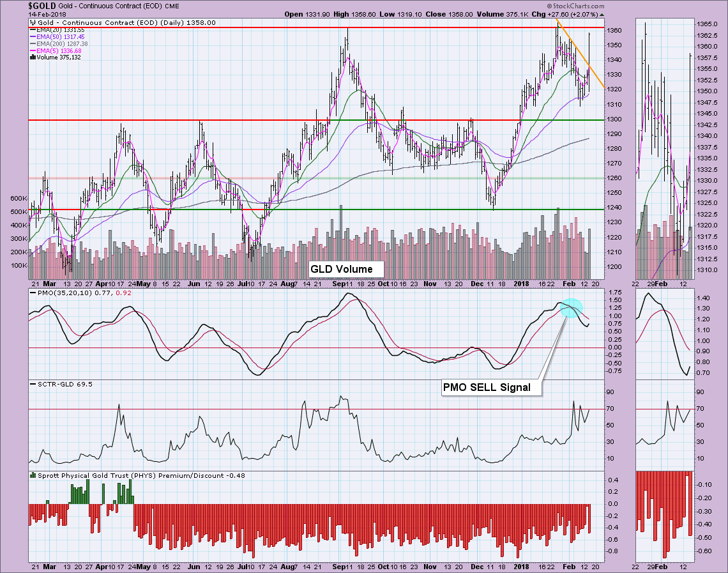This screenshot has height=573, width=728.
Task: Select the Close 1358.00 value
Action: coord(449,15)
